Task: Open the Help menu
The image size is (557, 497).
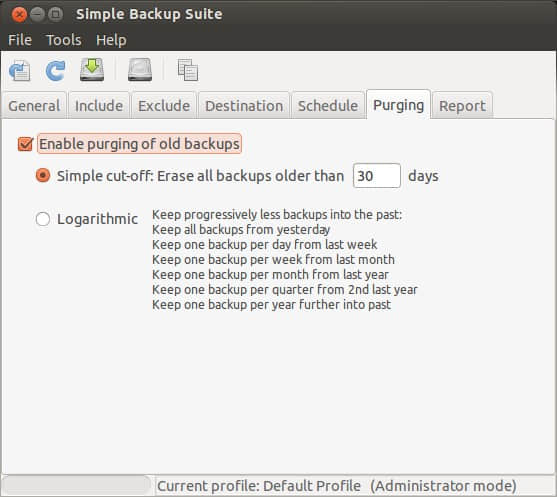Action: pyautogui.click(x=111, y=40)
